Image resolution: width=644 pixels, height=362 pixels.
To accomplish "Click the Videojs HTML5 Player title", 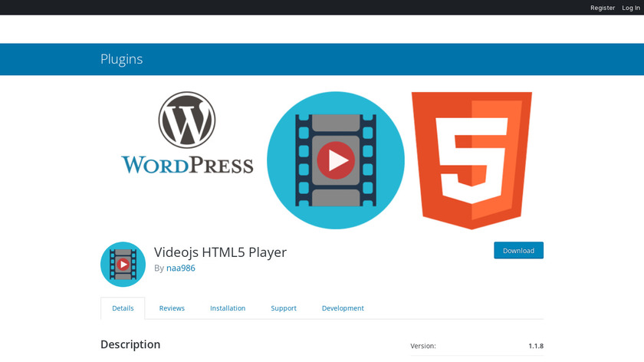I will tap(220, 252).
